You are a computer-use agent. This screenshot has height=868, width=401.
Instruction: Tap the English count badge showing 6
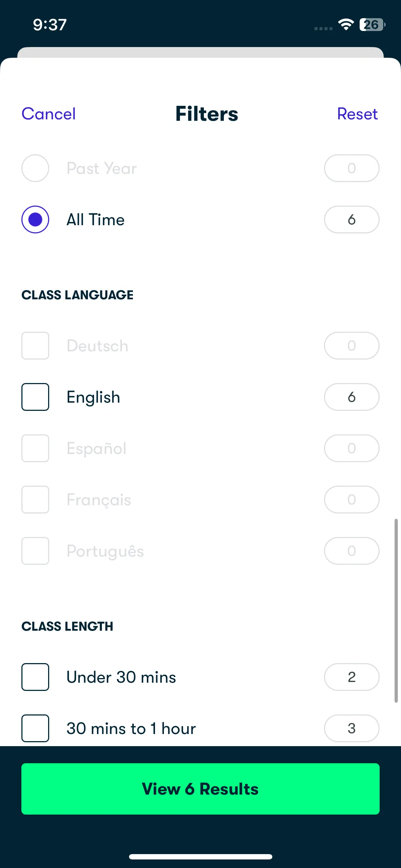tap(352, 397)
